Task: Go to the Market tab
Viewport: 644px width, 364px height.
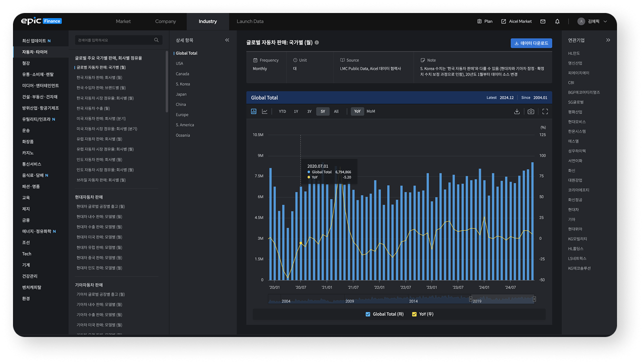Action: (x=123, y=21)
